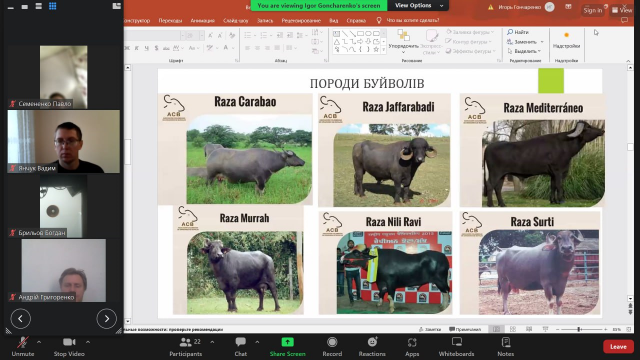Open Whiteboards from toolbar
The width and height of the screenshot is (640, 360).
click(x=456, y=347)
